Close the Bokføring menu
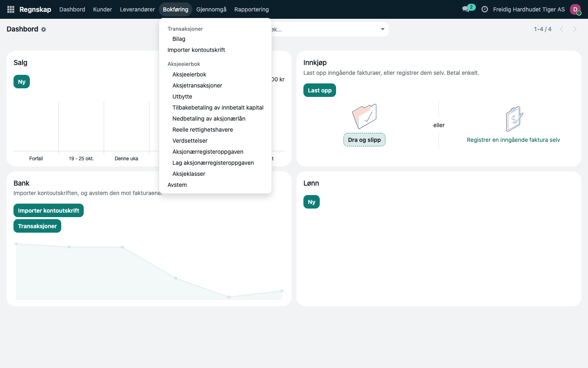The height and width of the screenshot is (368, 588). coord(176,9)
